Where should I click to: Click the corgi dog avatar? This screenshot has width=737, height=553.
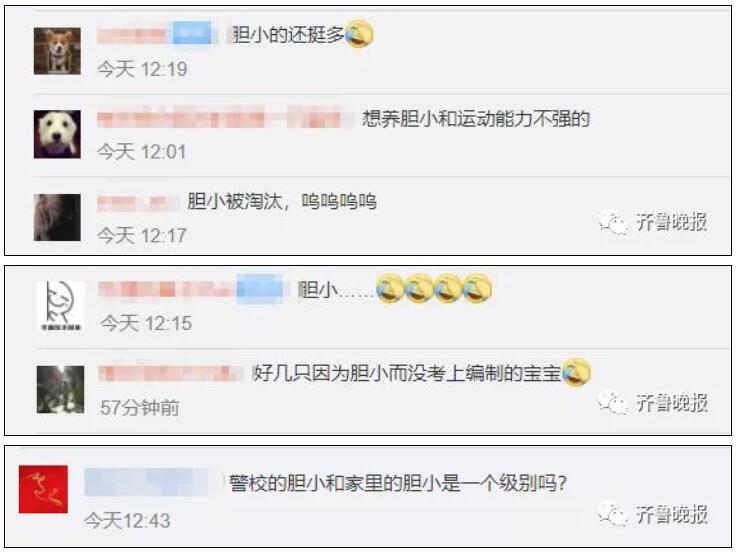tap(57, 51)
